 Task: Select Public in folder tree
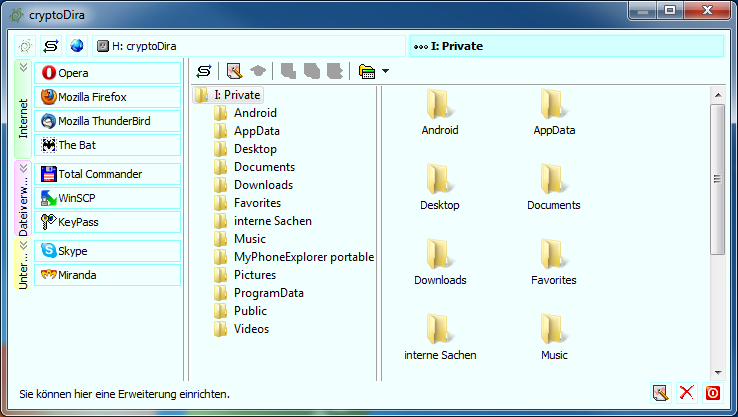click(250, 311)
